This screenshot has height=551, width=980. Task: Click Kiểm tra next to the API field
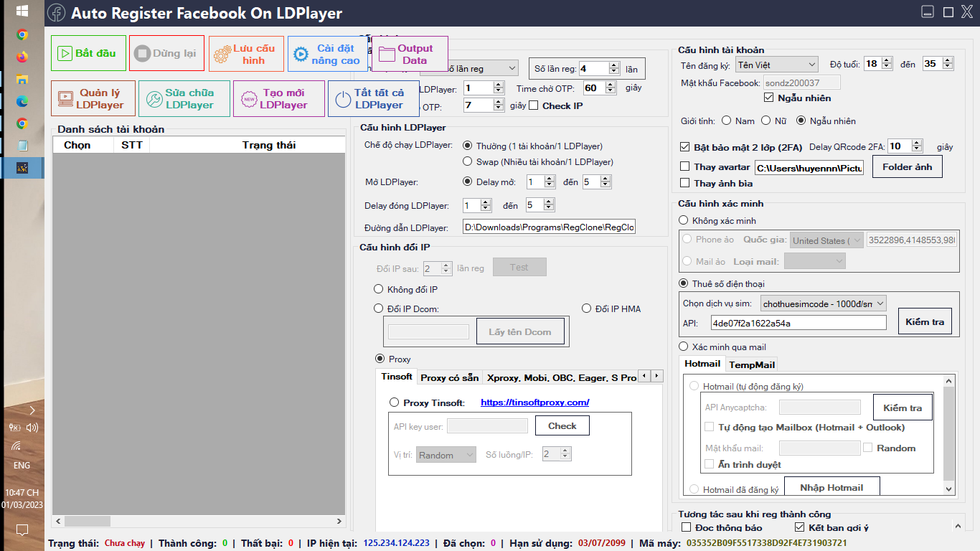click(x=925, y=322)
